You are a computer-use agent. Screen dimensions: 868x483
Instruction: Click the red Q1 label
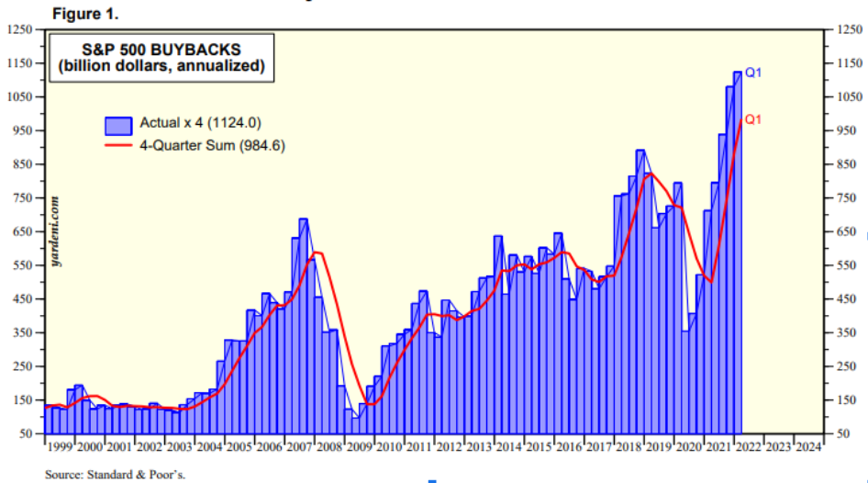click(x=752, y=119)
